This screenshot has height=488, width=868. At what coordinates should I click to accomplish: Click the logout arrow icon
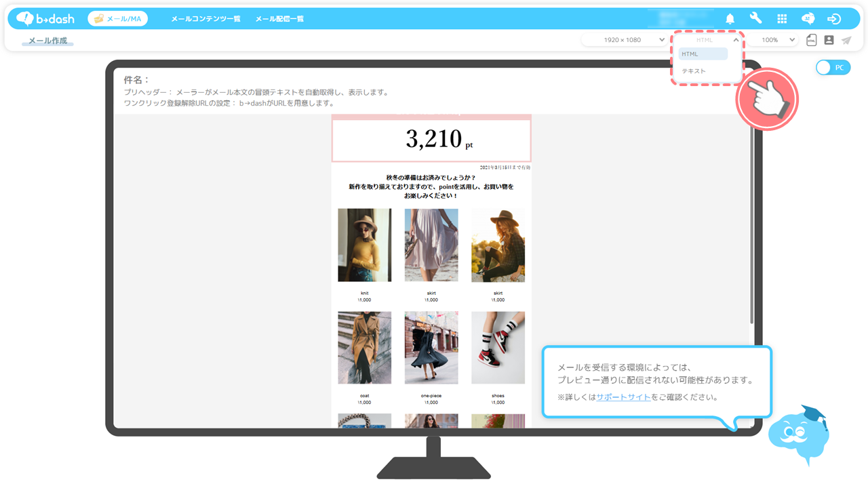click(834, 19)
